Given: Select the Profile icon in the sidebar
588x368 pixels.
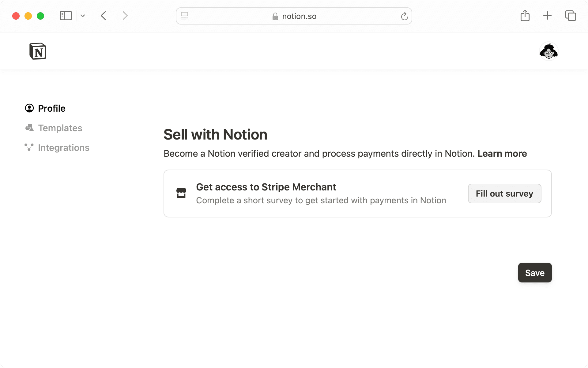Looking at the screenshot, I should [x=29, y=108].
